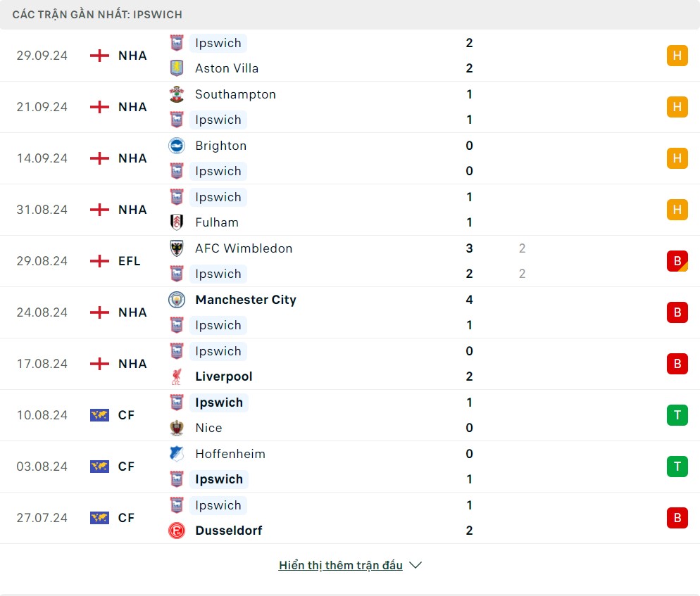Click the Aston Villa club crest icon
700x596 pixels.
pyautogui.click(x=176, y=68)
